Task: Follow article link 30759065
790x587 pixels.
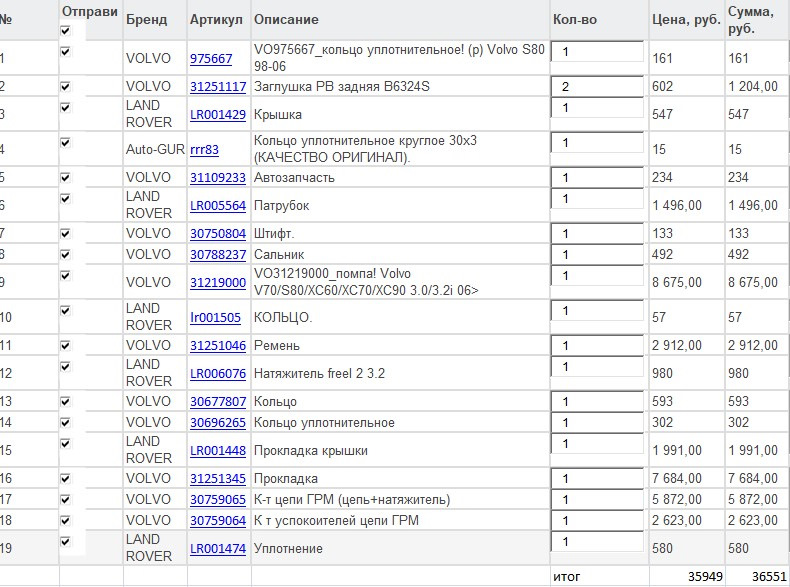Action: [x=218, y=499]
